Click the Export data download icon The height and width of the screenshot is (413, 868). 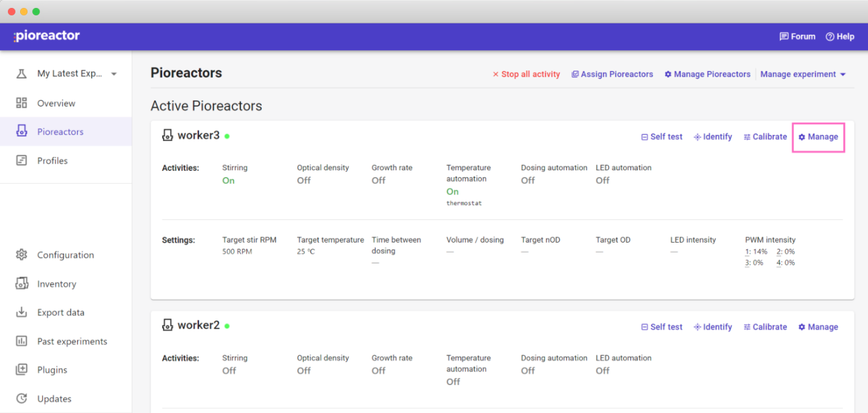coord(21,312)
